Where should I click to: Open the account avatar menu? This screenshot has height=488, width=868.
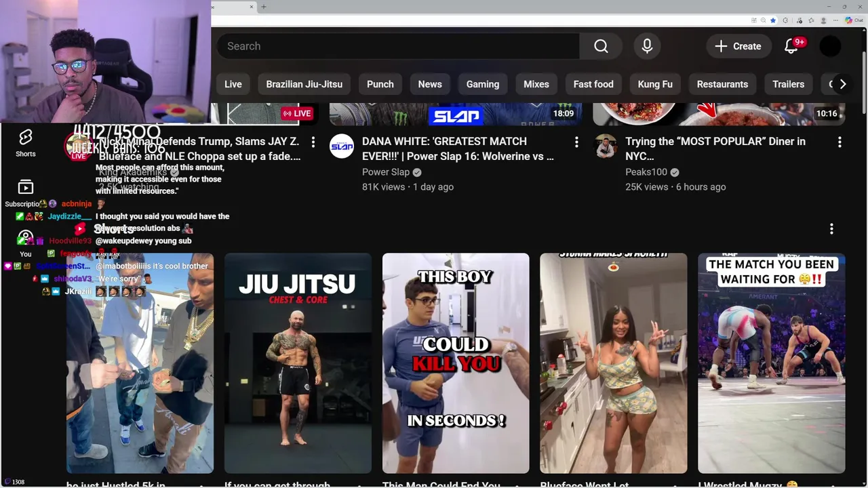point(830,46)
